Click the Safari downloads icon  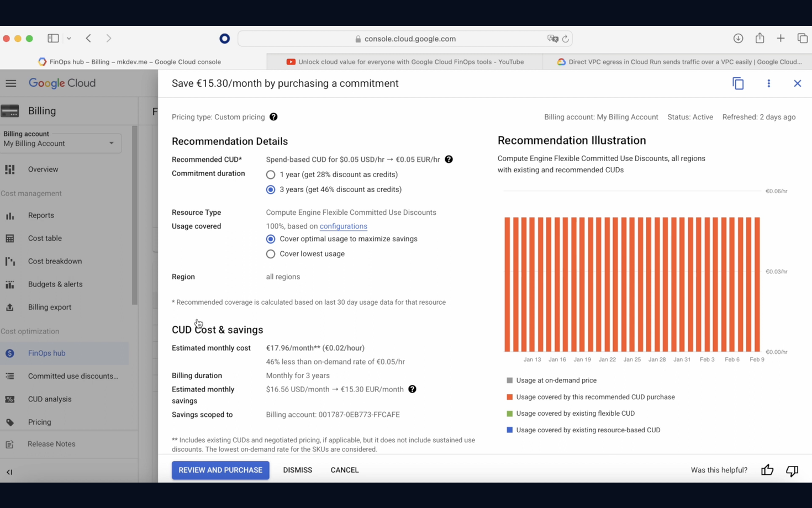738,39
